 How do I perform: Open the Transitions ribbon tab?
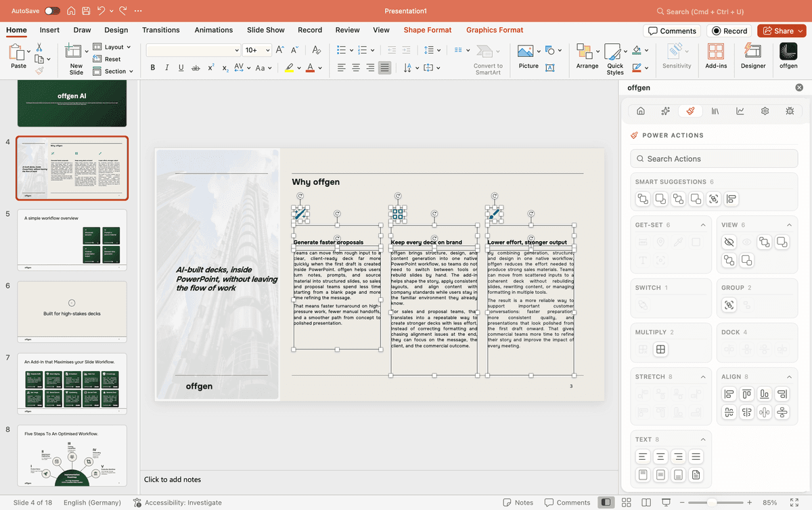161,30
